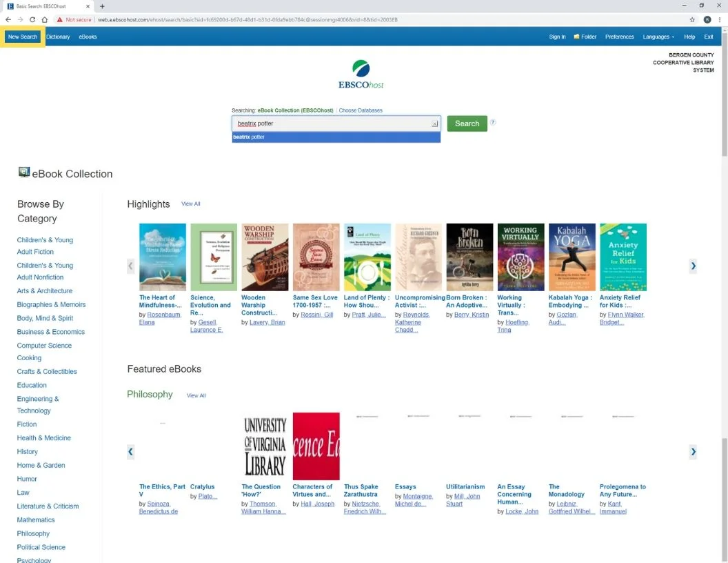The height and width of the screenshot is (563, 728).
Task: Click the EBSCOhost logo
Action: point(361,75)
